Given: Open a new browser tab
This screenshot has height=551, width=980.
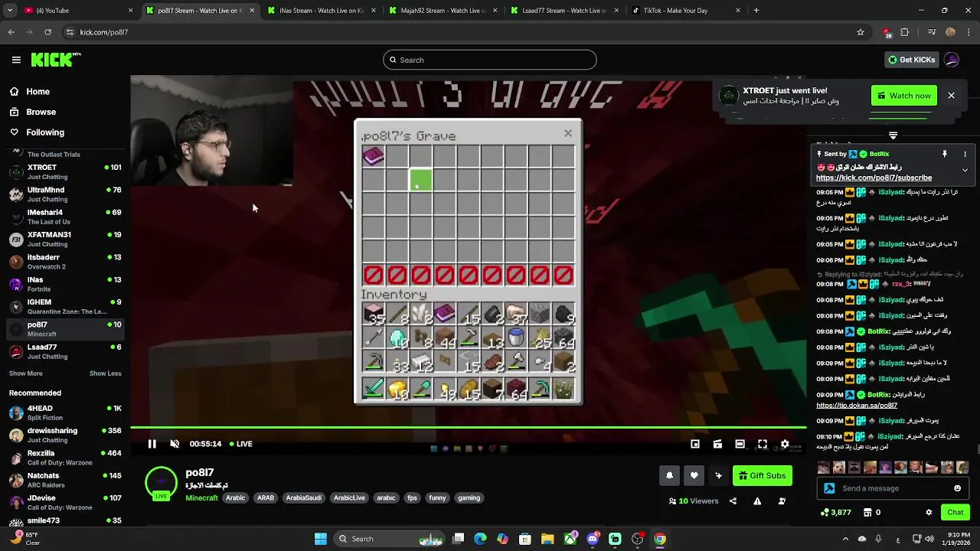Looking at the screenshot, I should pyautogui.click(x=756, y=11).
